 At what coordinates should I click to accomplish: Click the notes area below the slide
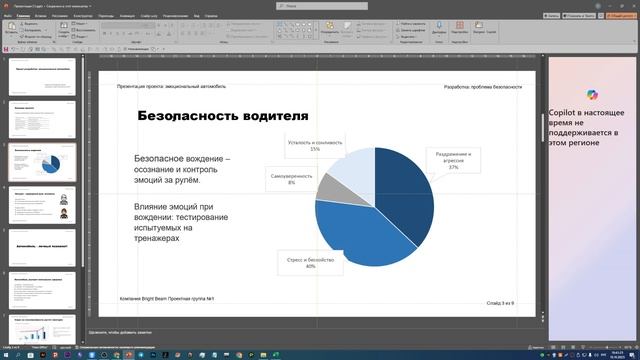pos(314,332)
